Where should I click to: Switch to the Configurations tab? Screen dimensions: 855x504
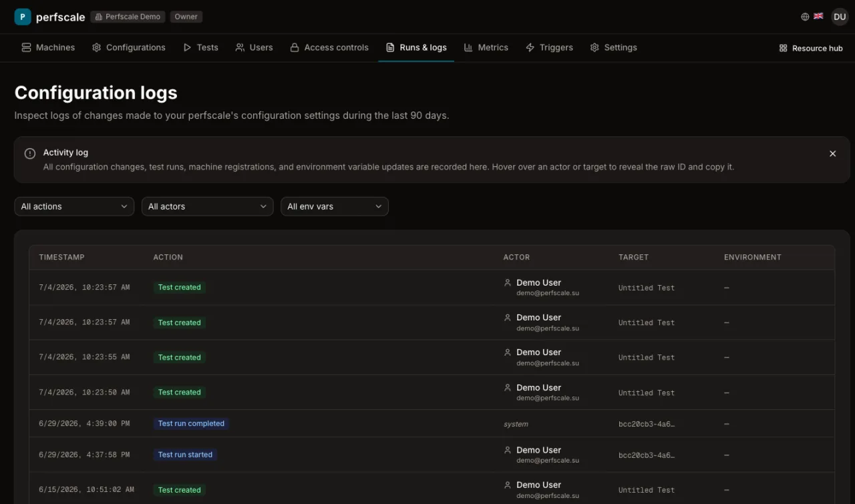129,47
